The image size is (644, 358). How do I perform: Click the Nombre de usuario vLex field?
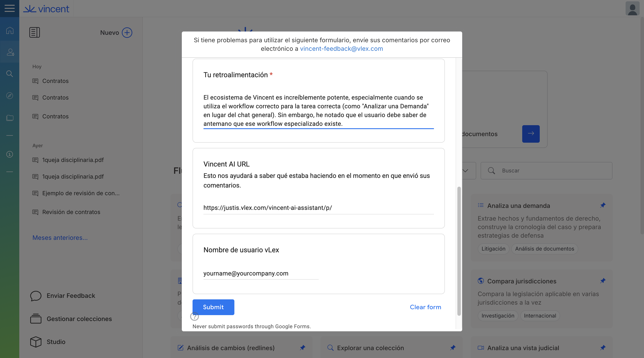(x=260, y=273)
